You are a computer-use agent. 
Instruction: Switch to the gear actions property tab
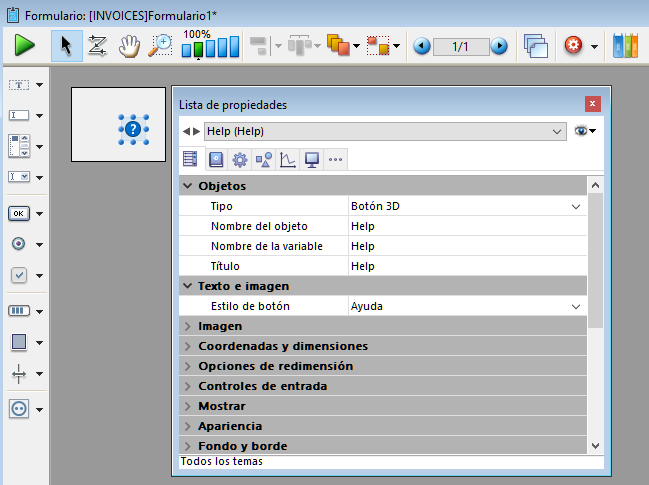[x=239, y=159]
